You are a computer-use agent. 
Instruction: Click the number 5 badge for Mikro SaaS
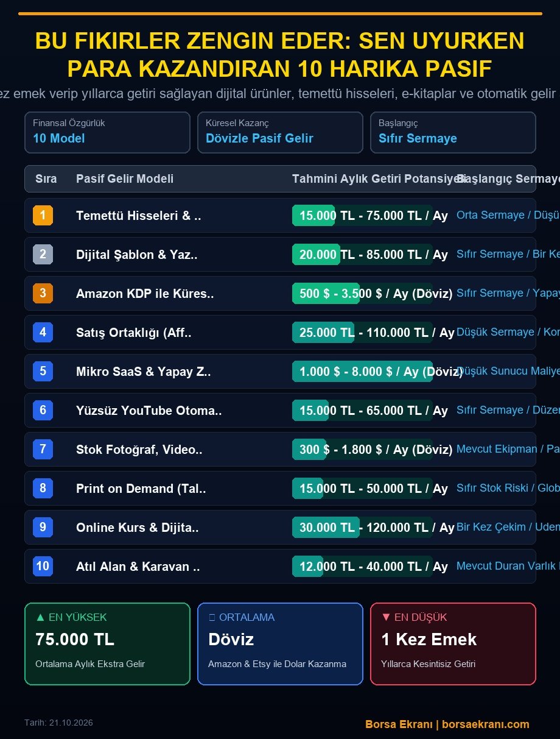[43, 371]
